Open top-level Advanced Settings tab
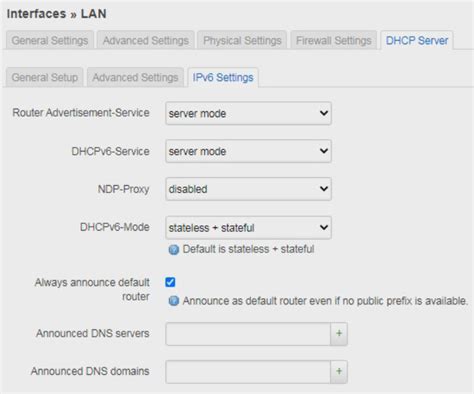This screenshot has width=474, height=394. (x=146, y=40)
